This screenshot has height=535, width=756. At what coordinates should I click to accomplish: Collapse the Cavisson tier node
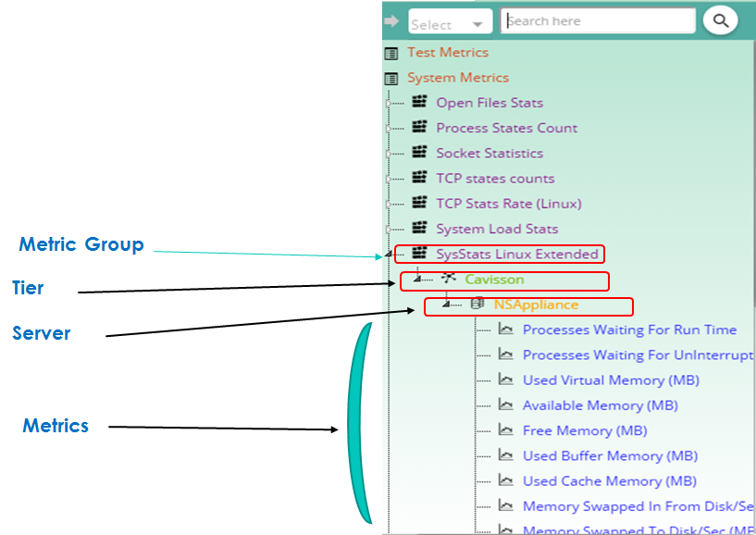pos(417,280)
